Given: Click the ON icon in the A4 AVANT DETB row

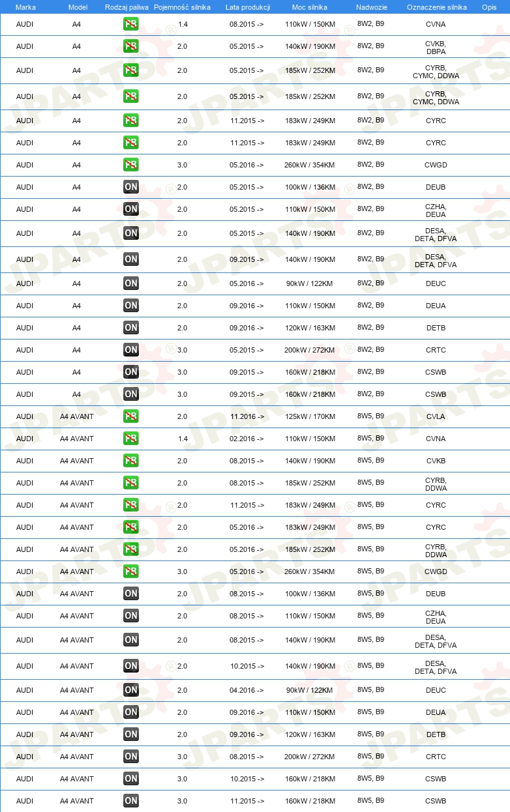Looking at the screenshot, I should (x=131, y=734).
